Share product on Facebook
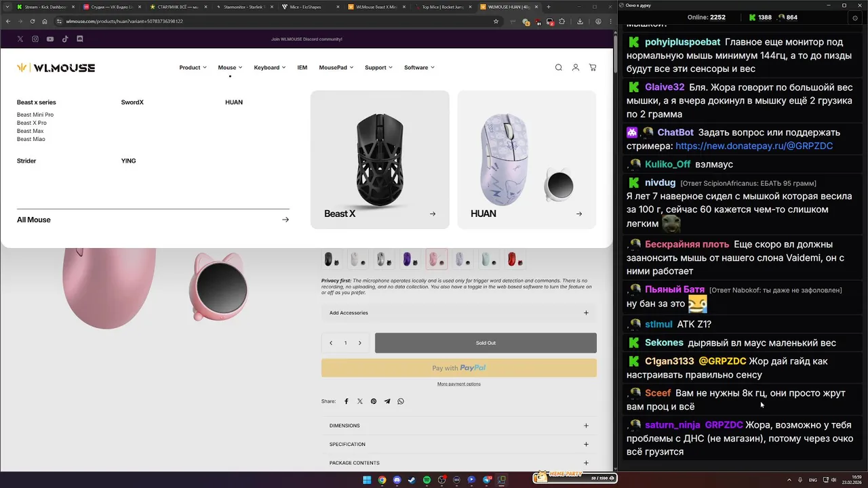This screenshot has height=488, width=868. (x=347, y=401)
